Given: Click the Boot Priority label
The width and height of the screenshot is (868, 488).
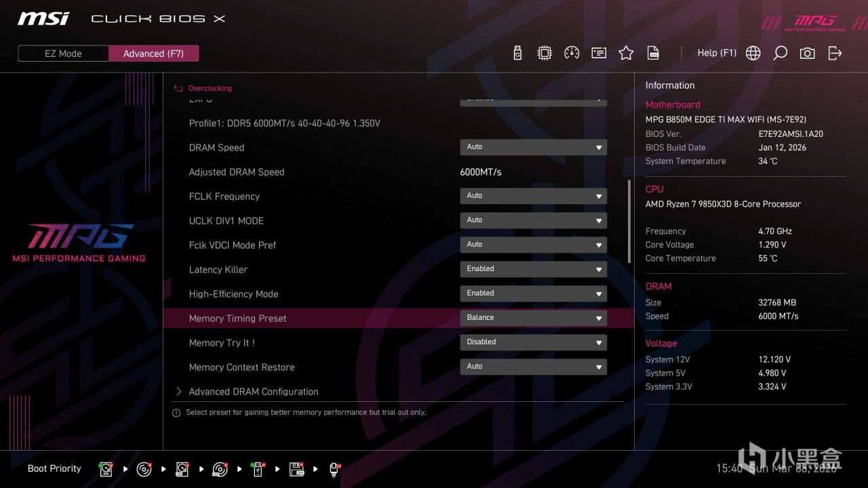Looking at the screenshot, I should [x=54, y=468].
